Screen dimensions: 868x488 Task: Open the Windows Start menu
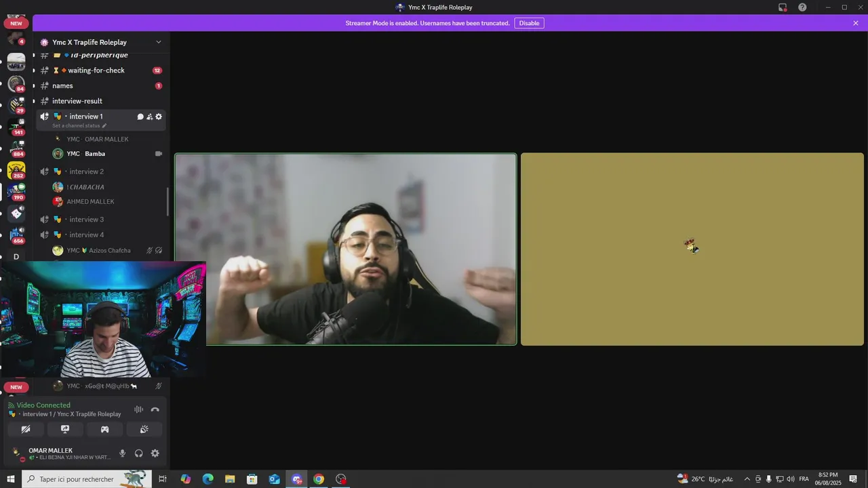click(10, 479)
